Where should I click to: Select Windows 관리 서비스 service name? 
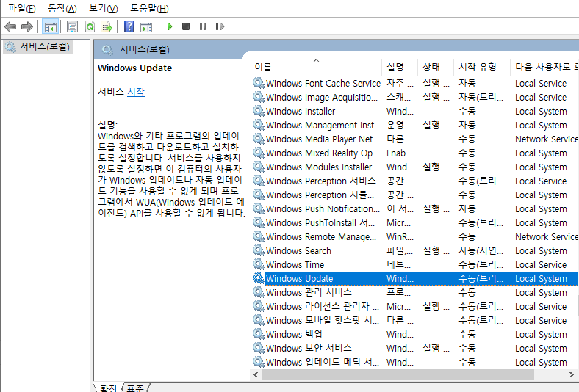(x=309, y=292)
